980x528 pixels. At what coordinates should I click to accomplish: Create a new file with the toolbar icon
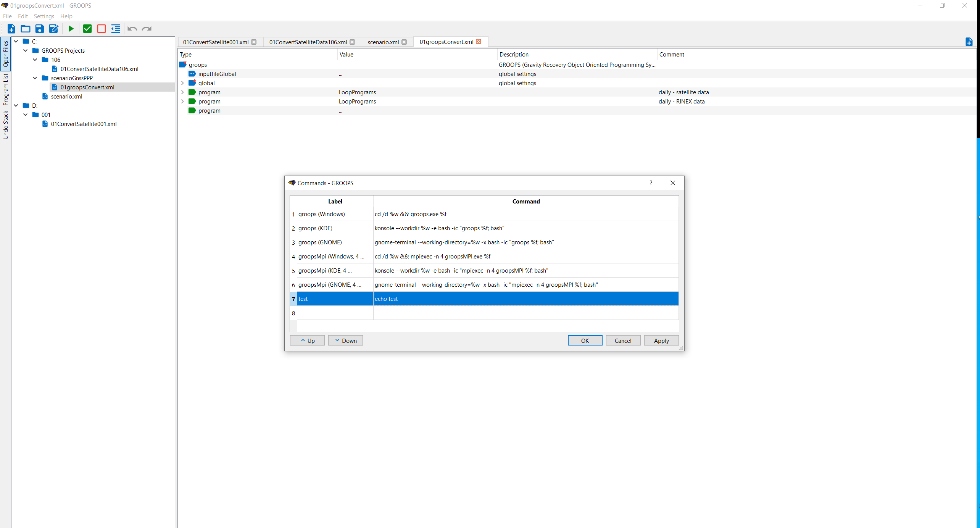click(x=11, y=29)
